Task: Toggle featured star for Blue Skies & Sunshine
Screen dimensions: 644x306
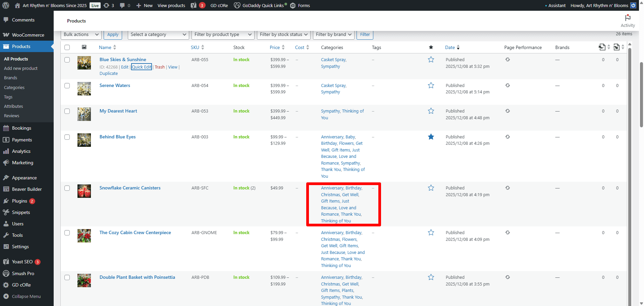Action: click(431, 60)
